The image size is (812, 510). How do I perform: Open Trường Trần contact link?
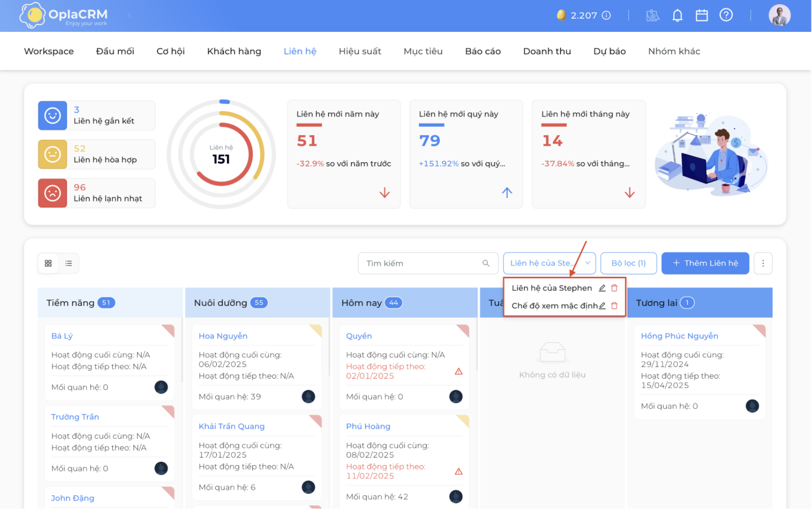pos(75,417)
